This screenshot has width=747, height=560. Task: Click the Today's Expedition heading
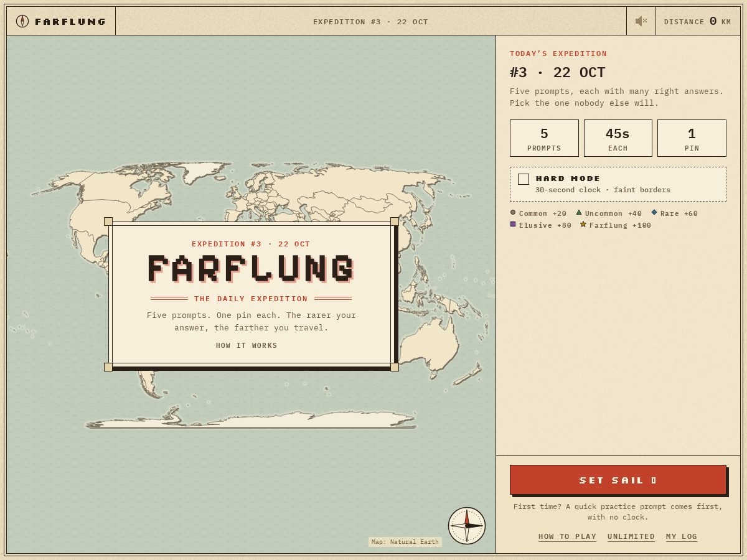(x=558, y=54)
